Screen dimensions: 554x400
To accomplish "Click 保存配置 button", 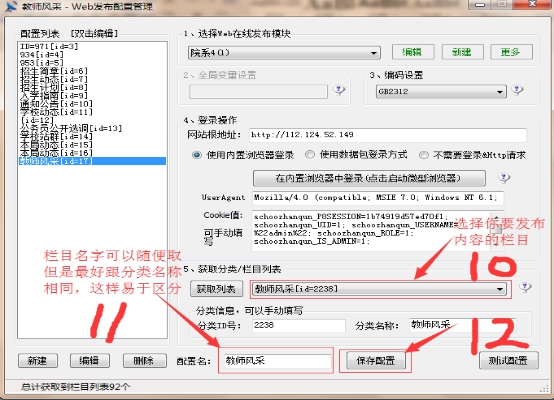I will 376,361.
